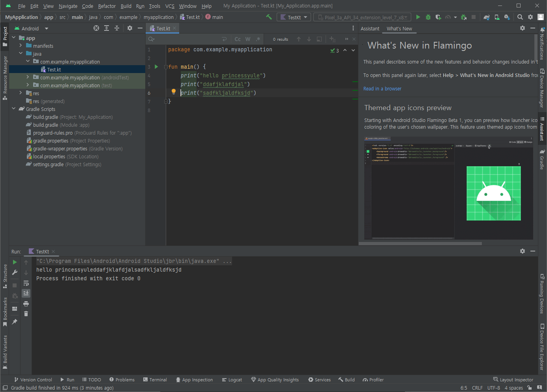Toggle whole Words (W) search option
Screen dimensions: 547x392
click(248, 39)
